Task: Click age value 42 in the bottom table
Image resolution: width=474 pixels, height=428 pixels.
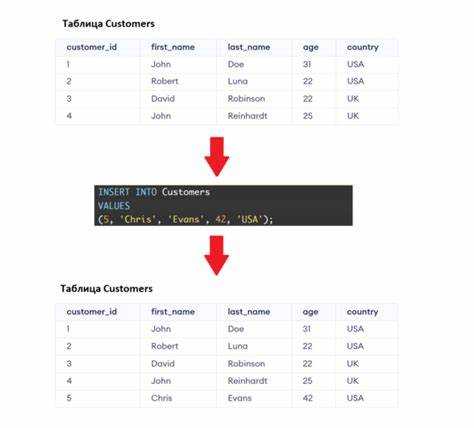Action: tap(308, 398)
